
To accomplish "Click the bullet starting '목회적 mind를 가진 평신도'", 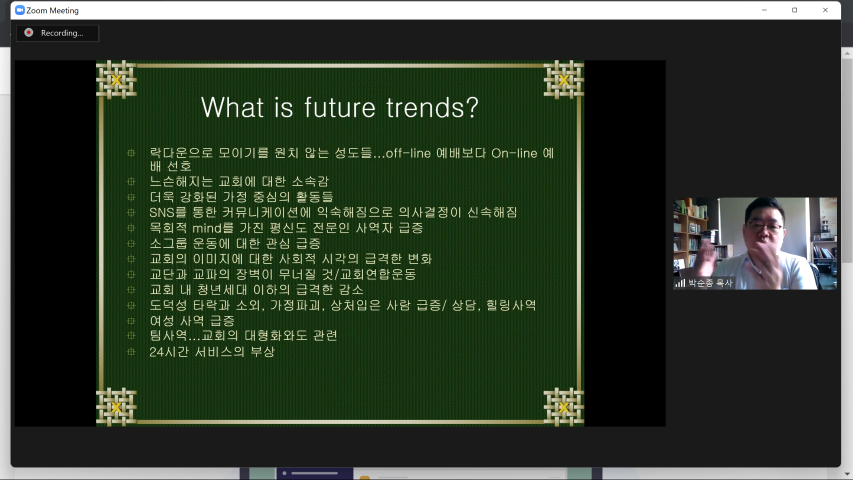I will (x=287, y=228).
